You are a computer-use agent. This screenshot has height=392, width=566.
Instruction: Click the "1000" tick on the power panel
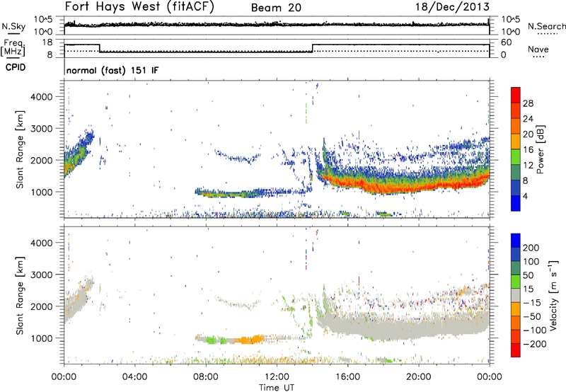pos(42,192)
